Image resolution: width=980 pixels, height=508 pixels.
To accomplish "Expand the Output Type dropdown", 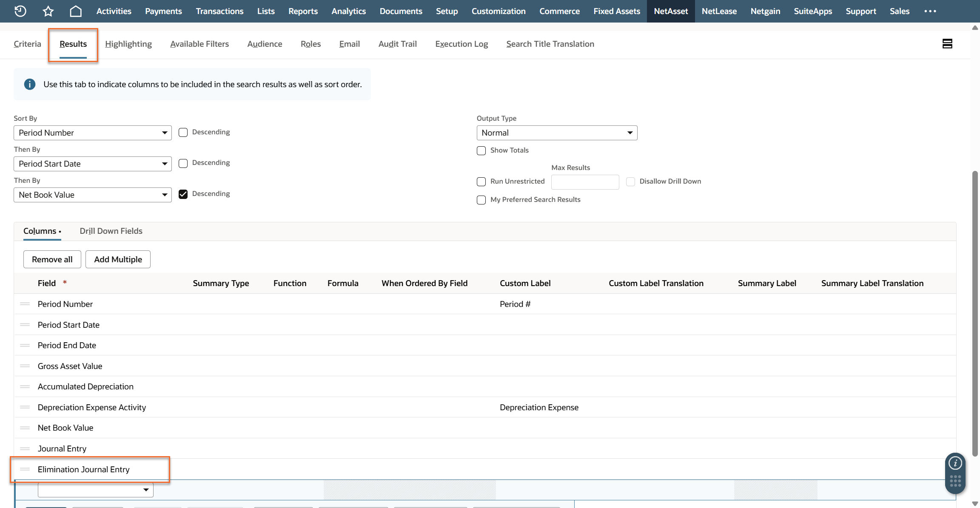I will pyautogui.click(x=556, y=133).
